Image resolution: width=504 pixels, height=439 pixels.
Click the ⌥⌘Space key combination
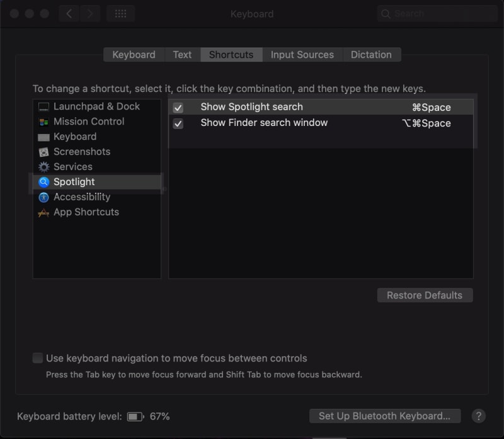(427, 123)
